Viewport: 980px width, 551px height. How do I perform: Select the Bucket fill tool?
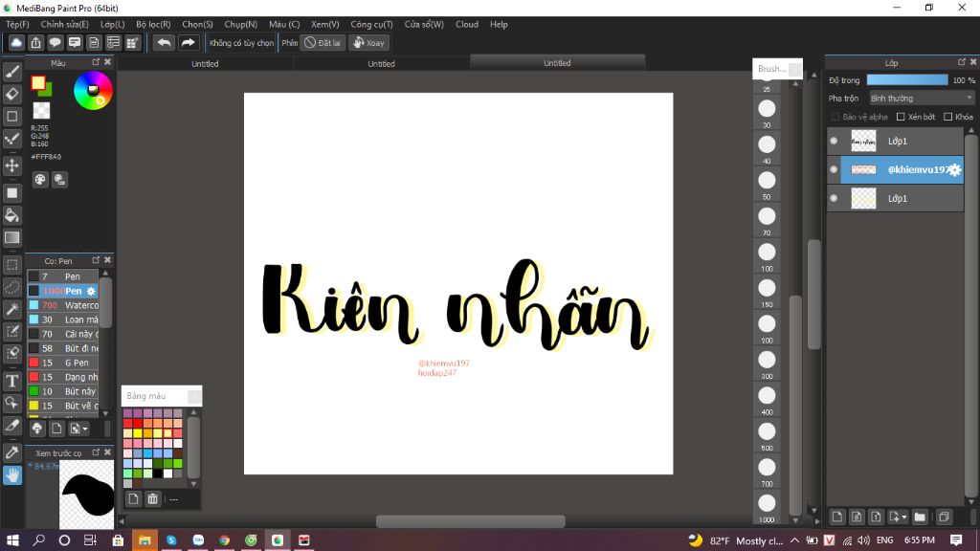point(11,215)
